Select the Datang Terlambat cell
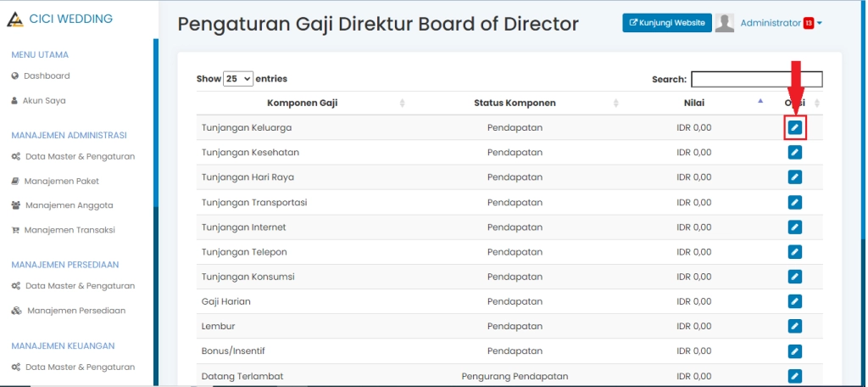The image size is (868, 387). [x=242, y=376]
